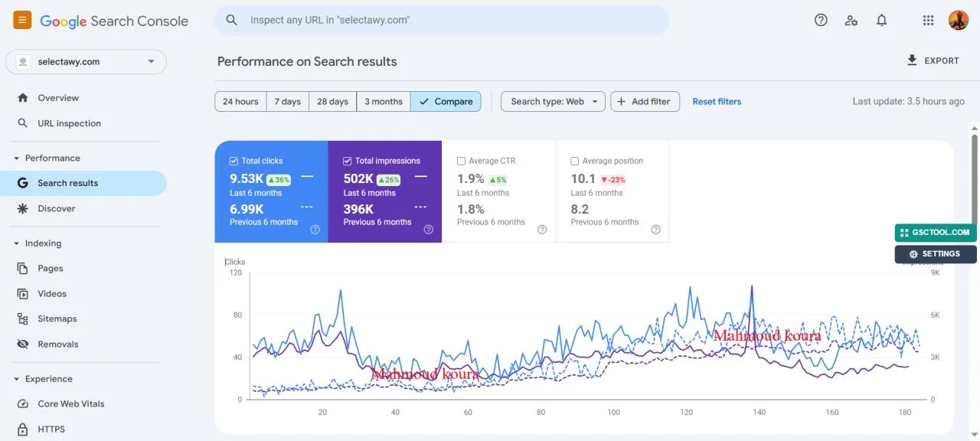The width and height of the screenshot is (980, 441).
Task: Open Search results in the sidebar
Action: [x=83, y=183]
